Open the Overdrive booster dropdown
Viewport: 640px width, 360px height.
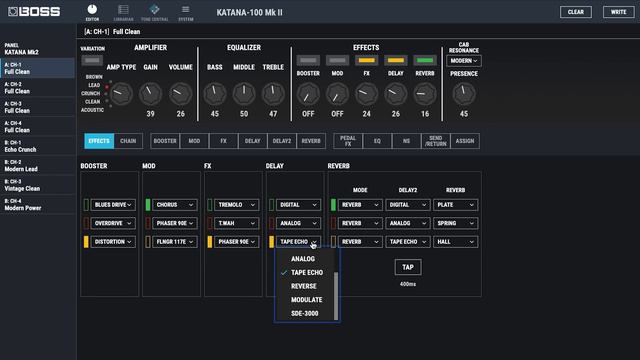coord(113,223)
